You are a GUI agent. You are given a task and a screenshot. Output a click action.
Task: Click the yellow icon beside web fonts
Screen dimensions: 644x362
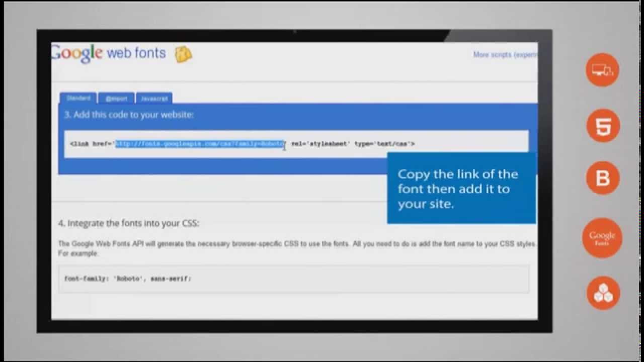coord(183,54)
